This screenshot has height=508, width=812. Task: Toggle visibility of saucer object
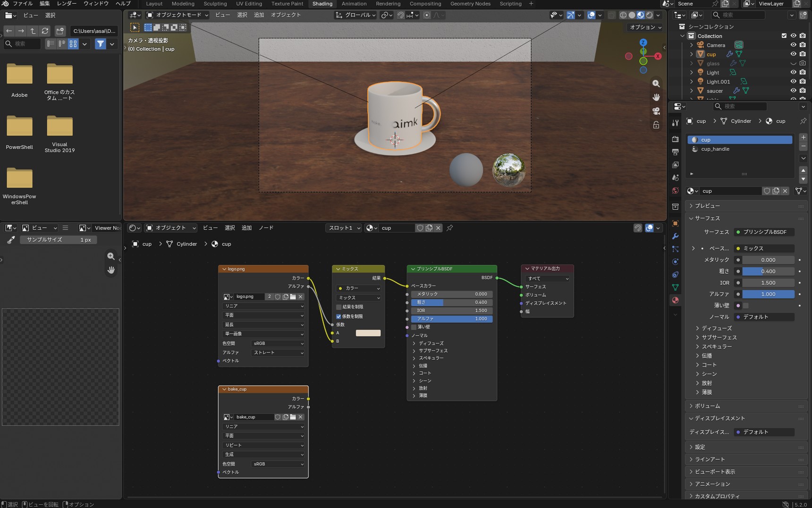click(x=793, y=91)
